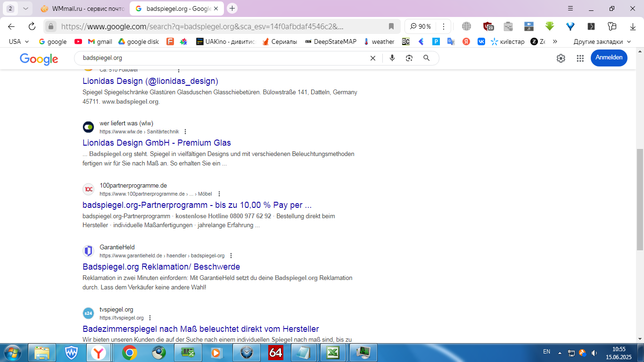This screenshot has height=362, width=644.
Task: Click the page vertical scrollbar thumb
Action: tap(640, 199)
